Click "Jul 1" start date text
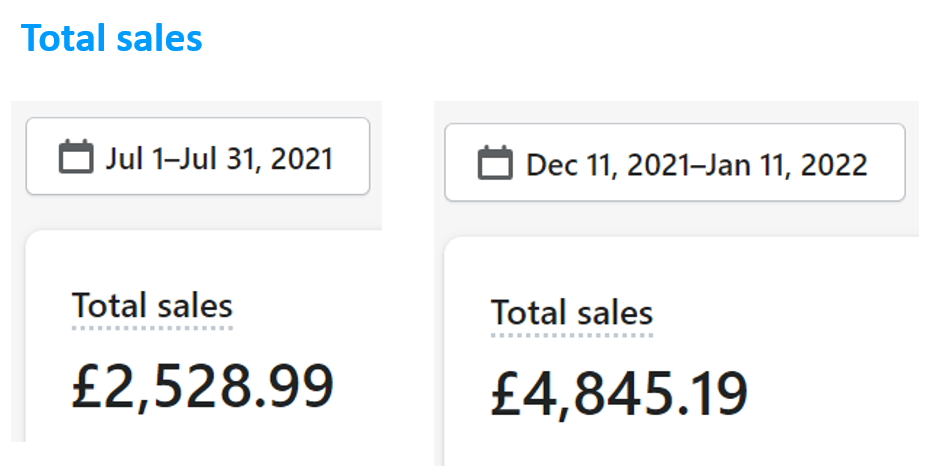This screenshot has height=476, width=930. (x=128, y=158)
